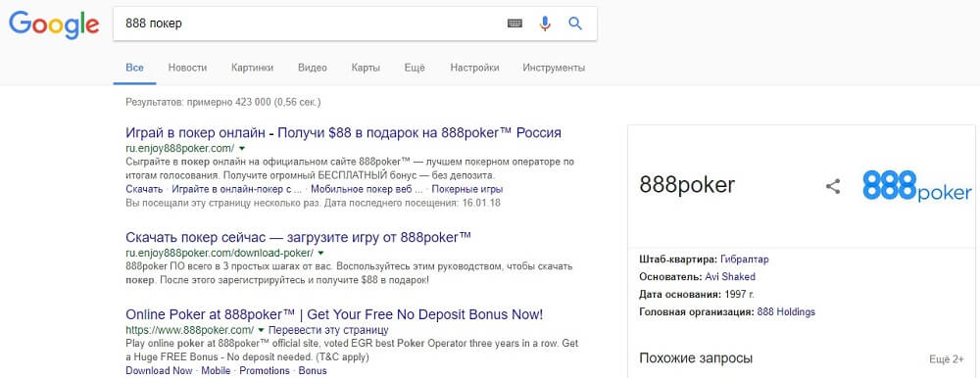Switch to the Новости tab
This screenshot has height=378, width=980.
click(x=187, y=68)
